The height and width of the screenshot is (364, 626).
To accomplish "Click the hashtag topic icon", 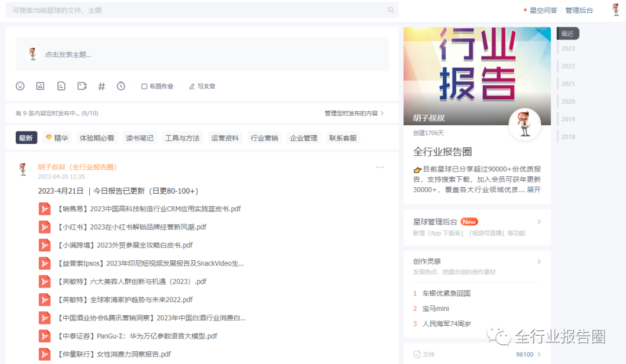I will 101,86.
